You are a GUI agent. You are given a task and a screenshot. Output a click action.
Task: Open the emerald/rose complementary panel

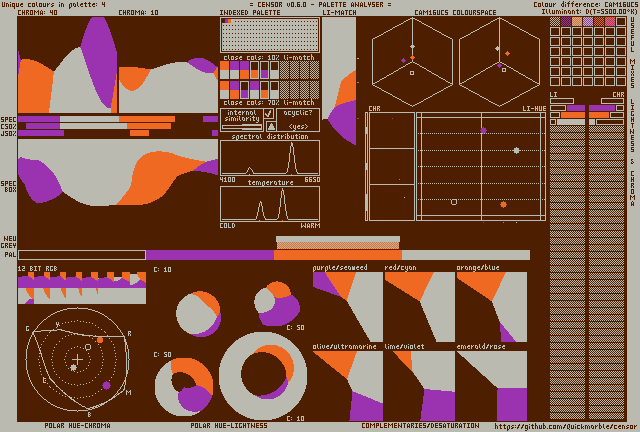492,385
